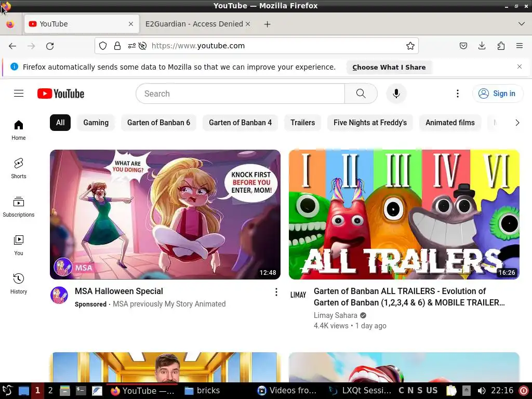Select the All filter chip
Viewport: 532px width, 399px height.
pos(60,123)
